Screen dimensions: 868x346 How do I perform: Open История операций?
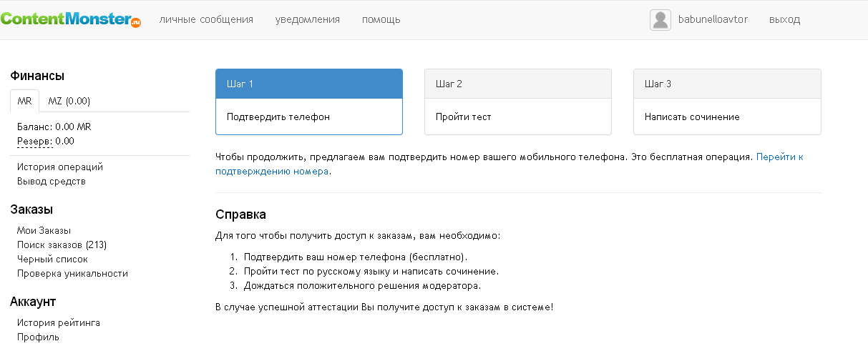point(60,167)
